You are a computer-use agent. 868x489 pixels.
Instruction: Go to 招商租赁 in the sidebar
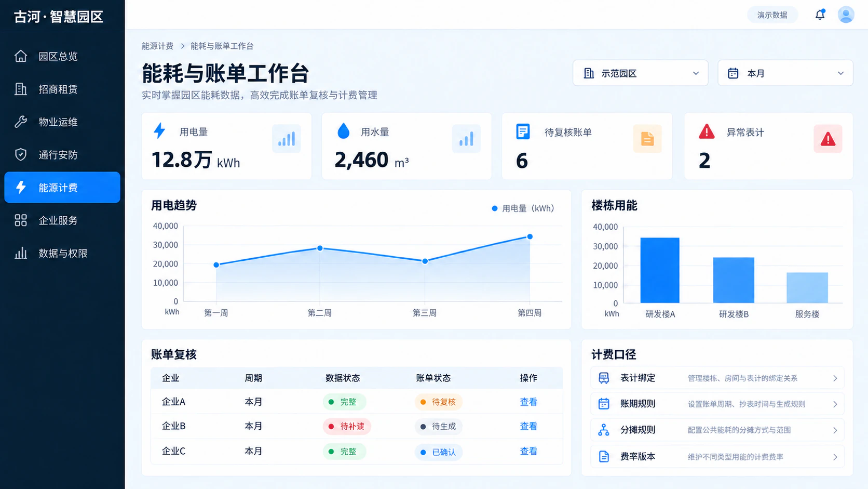62,89
